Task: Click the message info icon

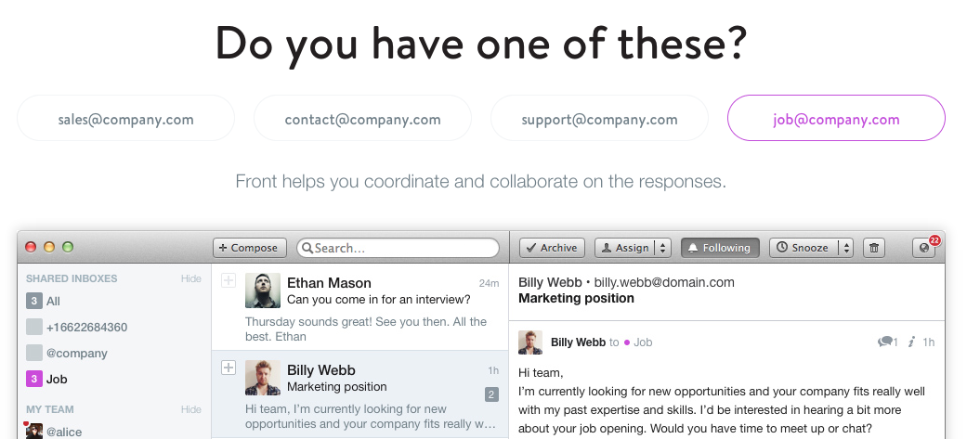Action: (x=912, y=342)
